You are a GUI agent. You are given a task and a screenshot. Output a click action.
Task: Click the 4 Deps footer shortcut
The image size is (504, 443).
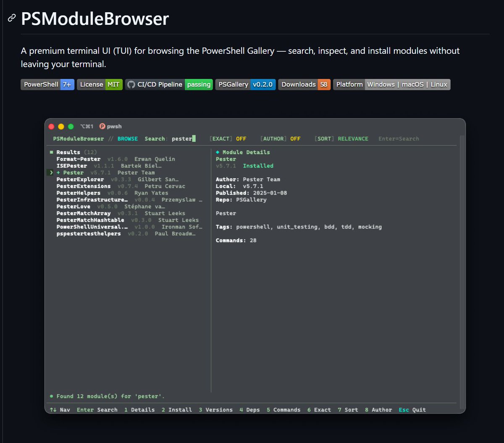coord(249,410)
